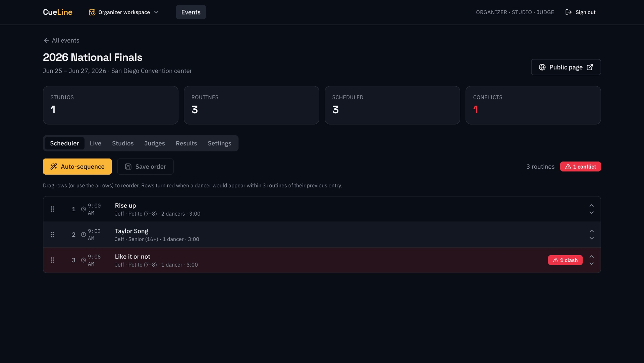Click the clock icon in Rise up row
This screenshot has height=363, width=644.
pos(84,209)
